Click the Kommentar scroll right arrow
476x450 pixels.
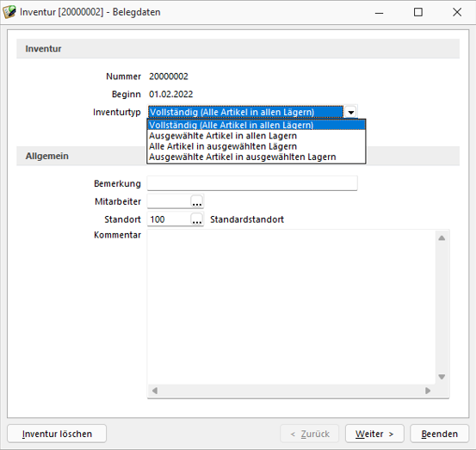pyautogui.click(x=428, y=391)
